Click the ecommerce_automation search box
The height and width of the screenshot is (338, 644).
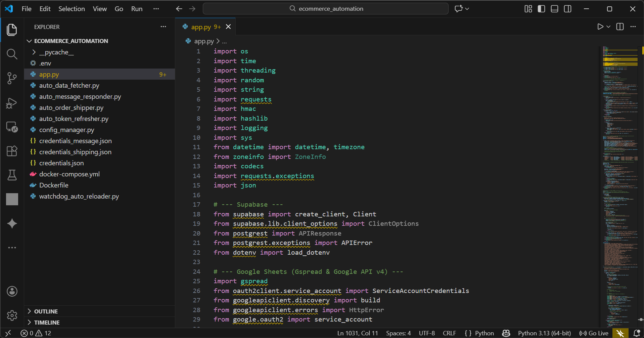pyautogui.click(x=325, y=9)
